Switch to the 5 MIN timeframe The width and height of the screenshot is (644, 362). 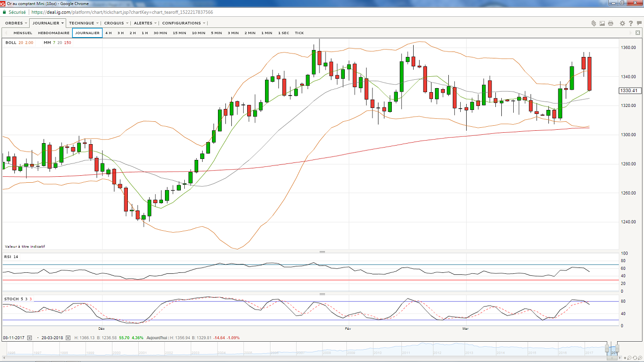tap(216, 33)
